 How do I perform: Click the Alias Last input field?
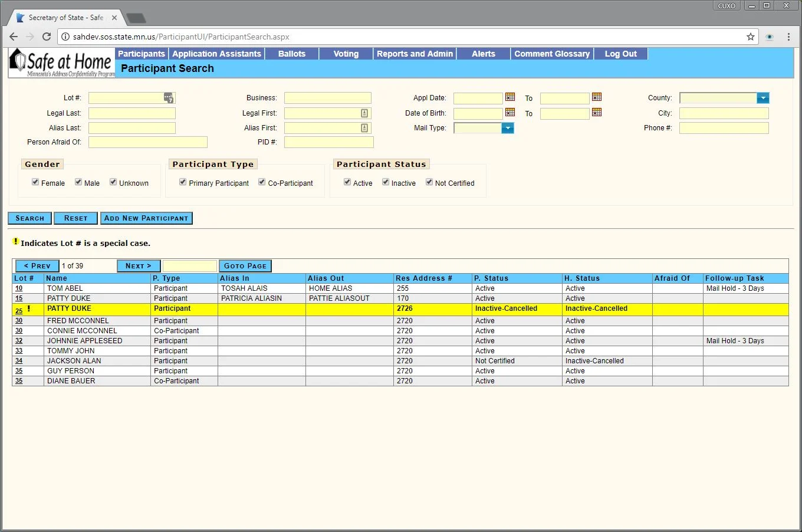point(132,128)
